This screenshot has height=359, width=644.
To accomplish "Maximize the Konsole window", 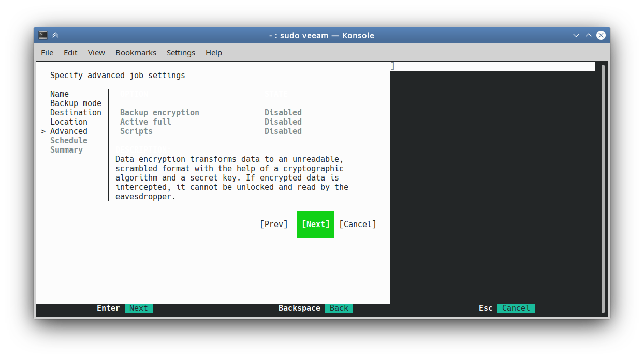I will (589, 35).
